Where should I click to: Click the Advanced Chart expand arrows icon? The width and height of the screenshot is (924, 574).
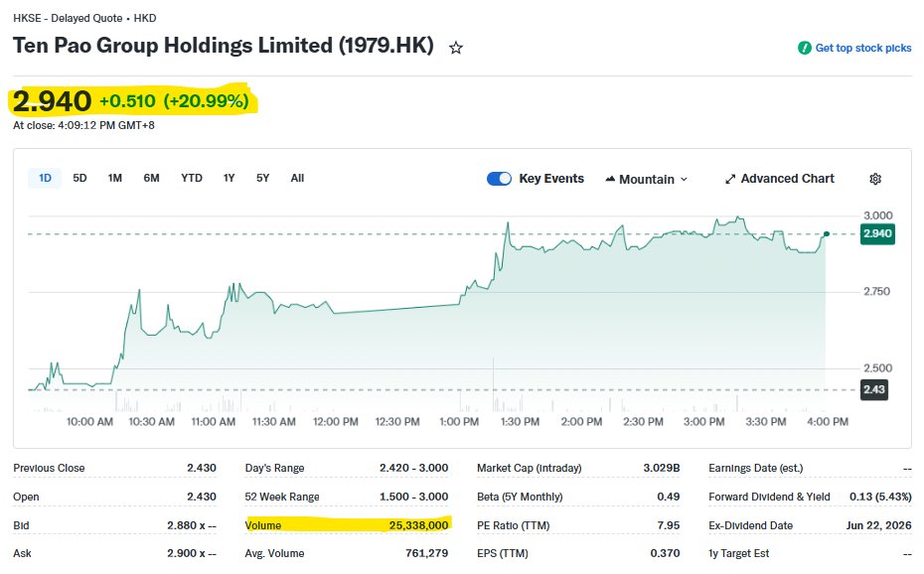coord(730,179)
